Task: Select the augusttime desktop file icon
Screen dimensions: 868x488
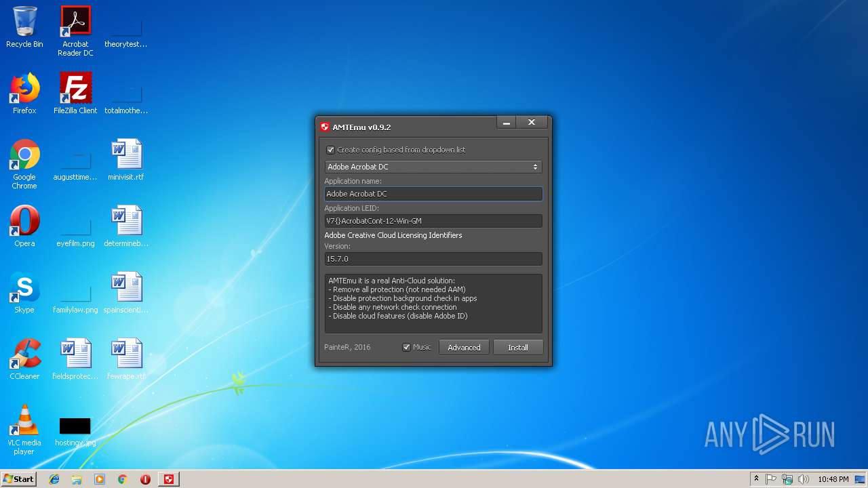Action: pyautogui.click(x=75, y=164)
